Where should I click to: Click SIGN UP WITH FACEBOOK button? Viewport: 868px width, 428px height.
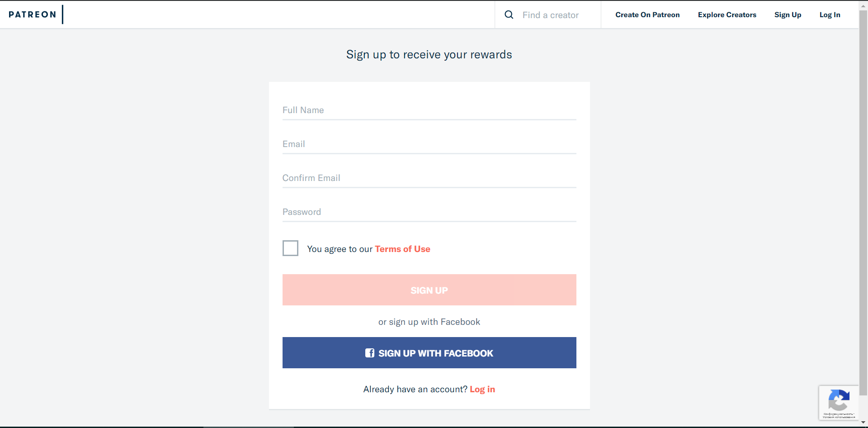point(429,352)
